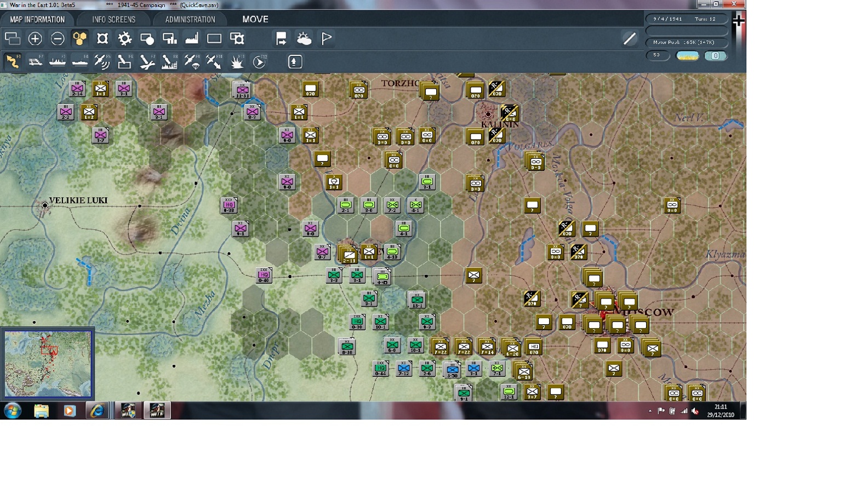The height and width of the screenshot is (488, 868).
Task: Click the boxed up-arrow toolbar icon
Action: (295, 61)
